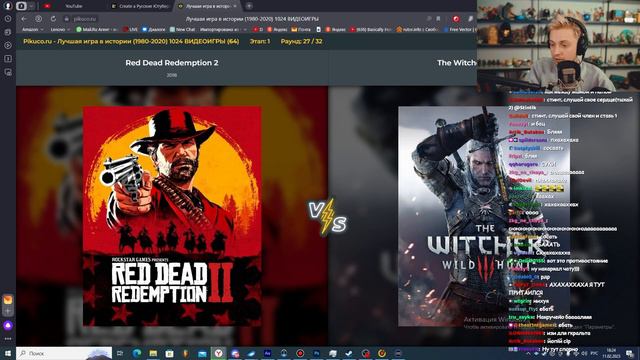Open the red record app on taskbar
The image size is (640, 360).
(x=300, y=353)
